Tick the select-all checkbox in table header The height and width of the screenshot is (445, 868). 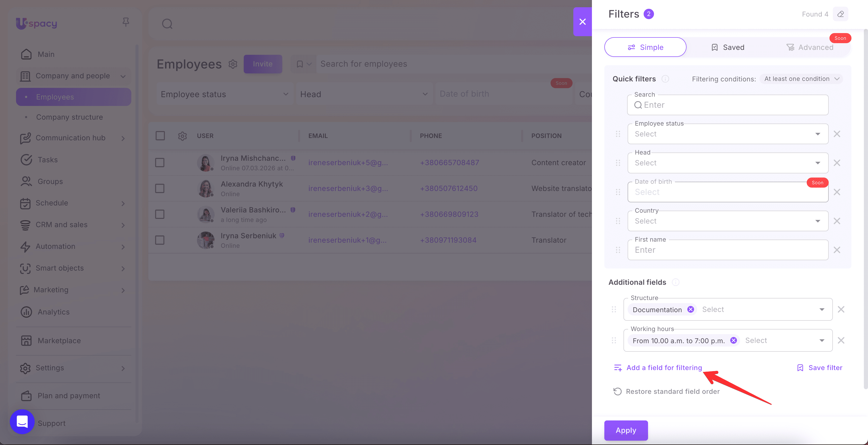click(x=160, y=136)
